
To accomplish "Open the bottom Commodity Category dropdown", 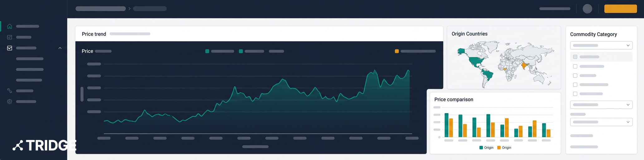I will [x=601, y=122].
